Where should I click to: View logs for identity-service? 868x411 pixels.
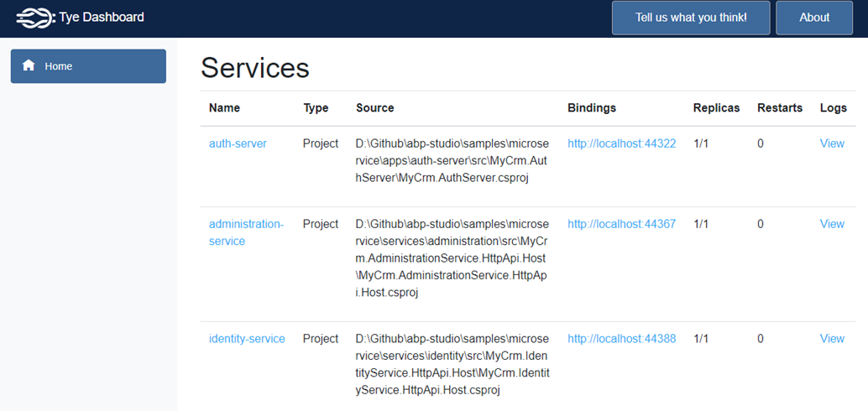[832, 339]
